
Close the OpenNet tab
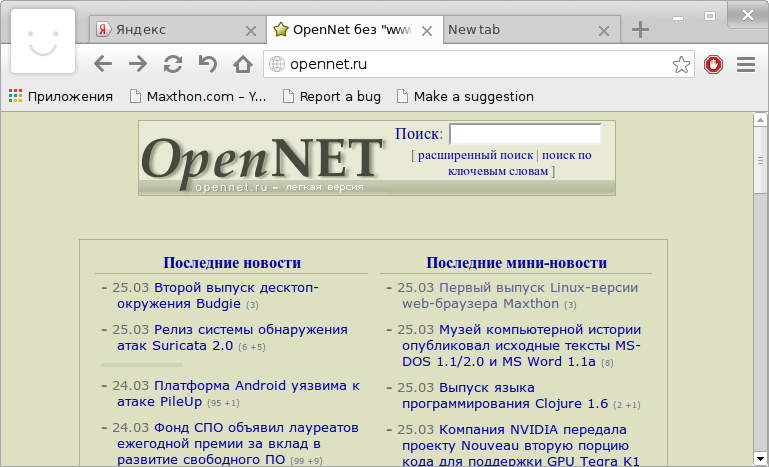427,31
